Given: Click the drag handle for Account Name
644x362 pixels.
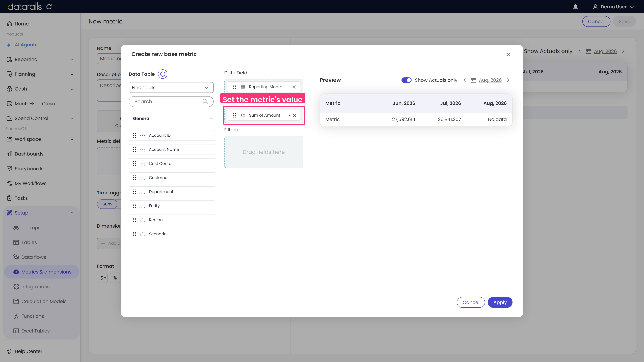Looking at the screenshot, I should [135, 149].
